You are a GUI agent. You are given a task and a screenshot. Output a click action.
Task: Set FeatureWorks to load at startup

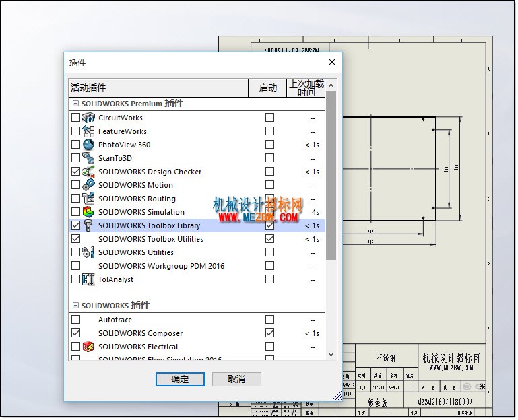[x=269, y=131]
